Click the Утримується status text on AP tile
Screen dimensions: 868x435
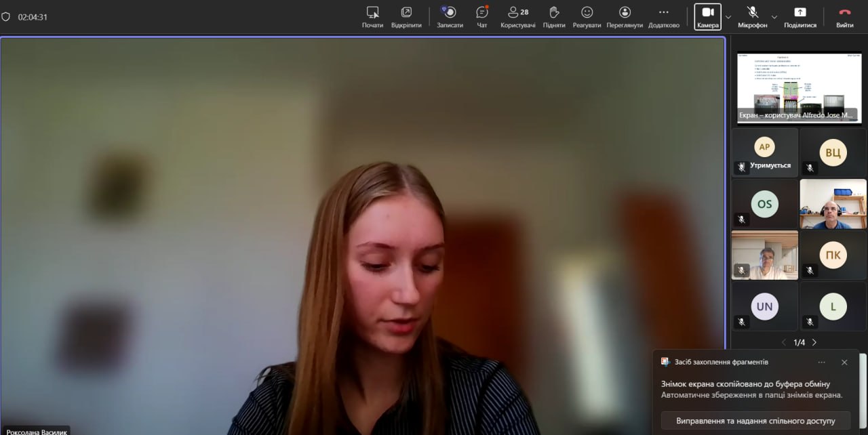click(x=770, y=165)
